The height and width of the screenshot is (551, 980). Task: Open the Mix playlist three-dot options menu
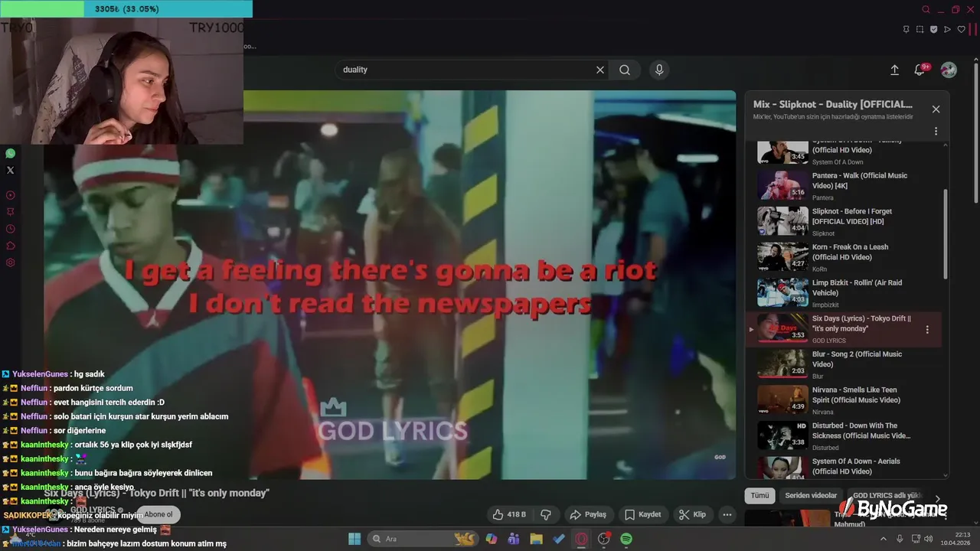[x=936, y=131]
